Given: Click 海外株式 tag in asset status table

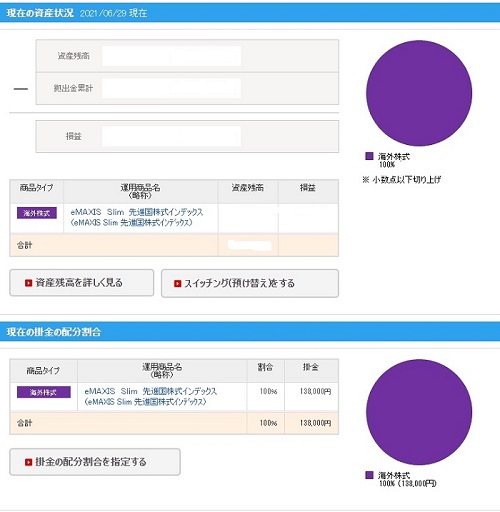Looking at the screenshot, I should point(37,213).
